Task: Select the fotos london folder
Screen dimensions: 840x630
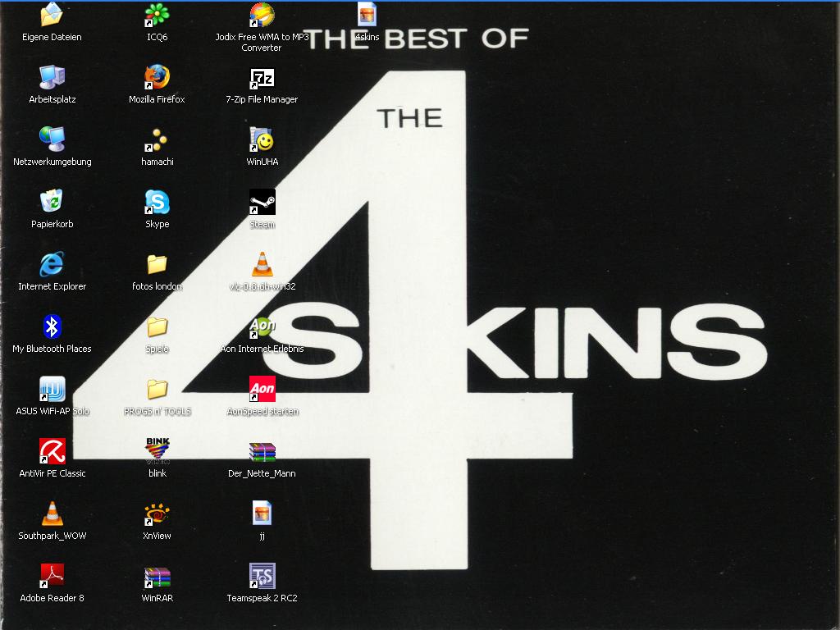Action: click(157, 265)
